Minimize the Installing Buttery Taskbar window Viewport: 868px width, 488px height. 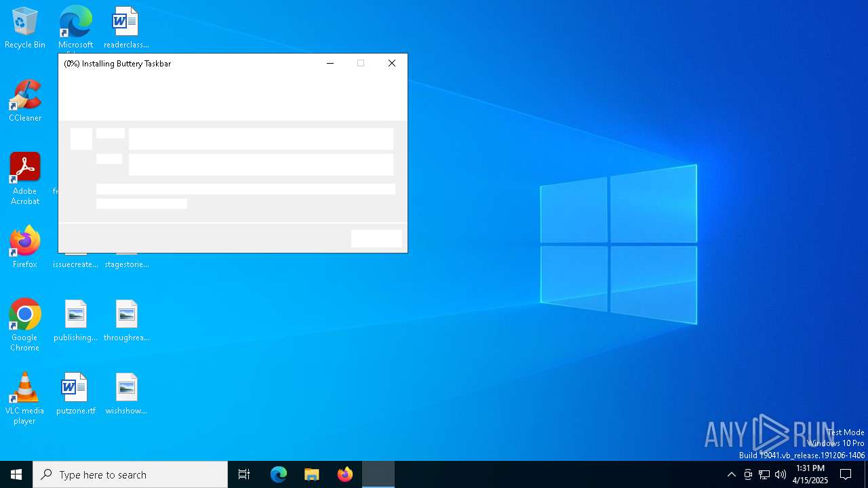330,63
